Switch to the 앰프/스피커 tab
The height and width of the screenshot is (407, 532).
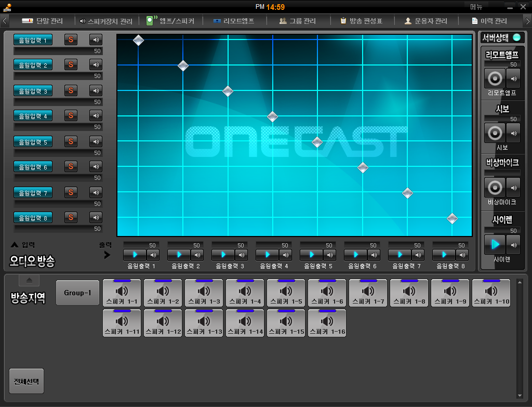click(x=170, y=21)
